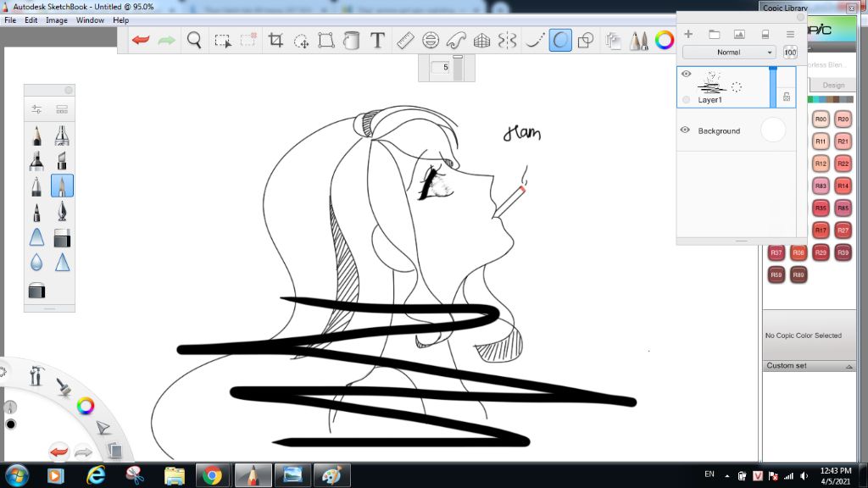This screenshot has height=488, width=868.
Task: Open the Edit menu
Action: (31, 20)
